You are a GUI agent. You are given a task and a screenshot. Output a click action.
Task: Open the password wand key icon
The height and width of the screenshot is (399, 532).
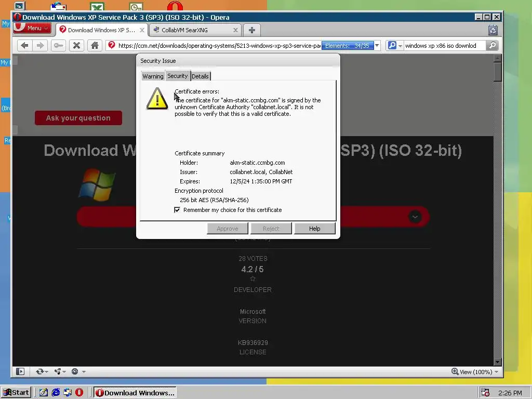[58, 46]
